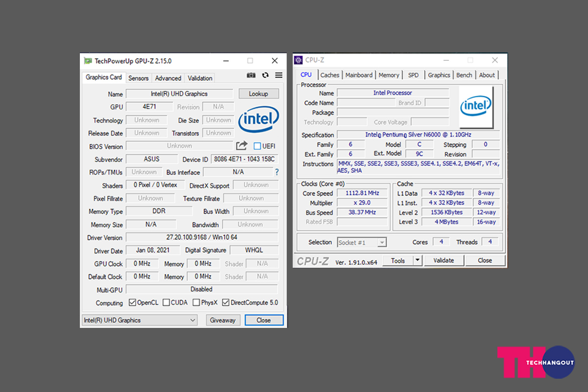Open Tools dropdown arrow in CPU-Z
This screenshot has width=588, height=392.
(x=417, y=261)
